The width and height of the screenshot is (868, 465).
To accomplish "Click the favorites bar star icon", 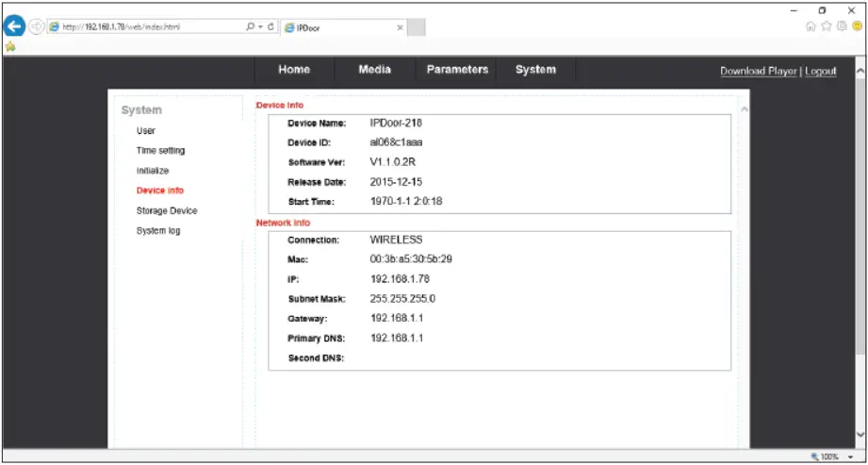I will pos(9,47).
